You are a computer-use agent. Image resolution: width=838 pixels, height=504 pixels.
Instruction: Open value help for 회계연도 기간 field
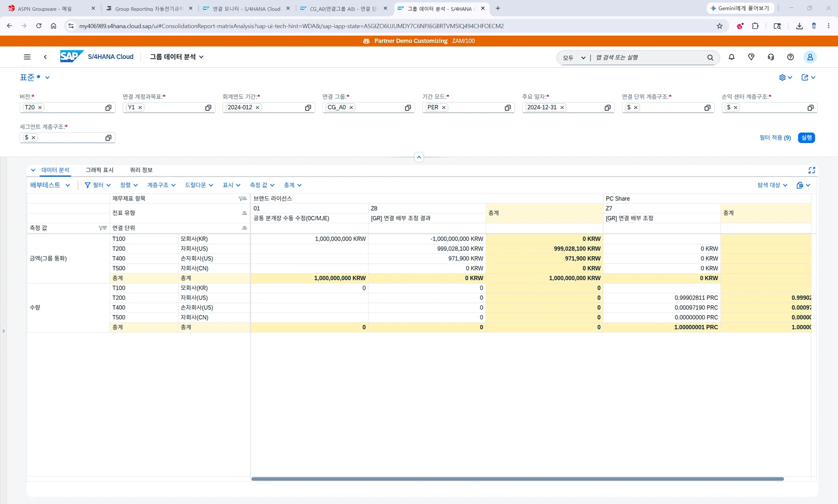tap(308, 108)
